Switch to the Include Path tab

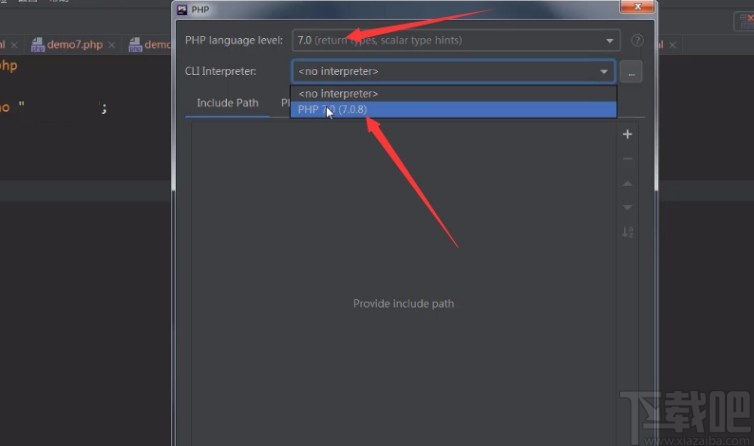(227, 103)
